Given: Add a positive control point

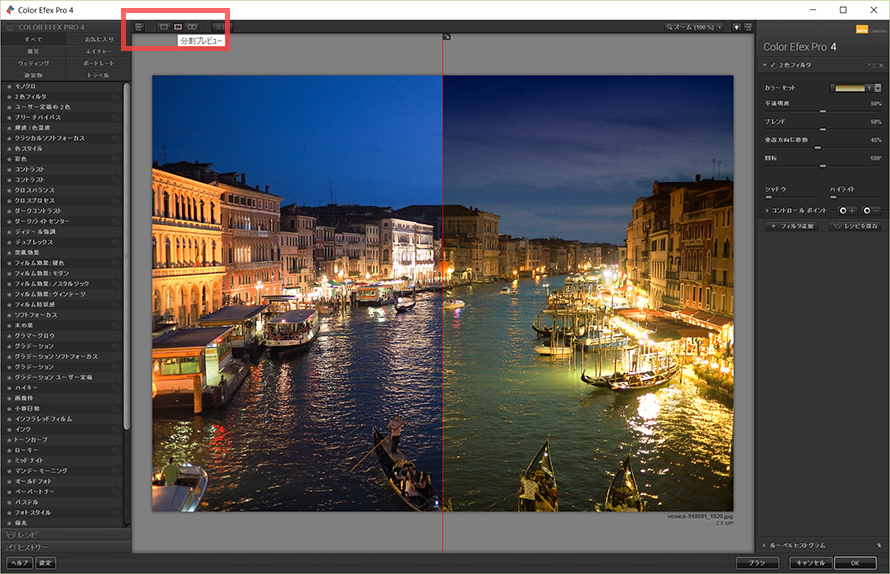Looking at the screenshot, I should pyautogui.click(x=847, y=210).
